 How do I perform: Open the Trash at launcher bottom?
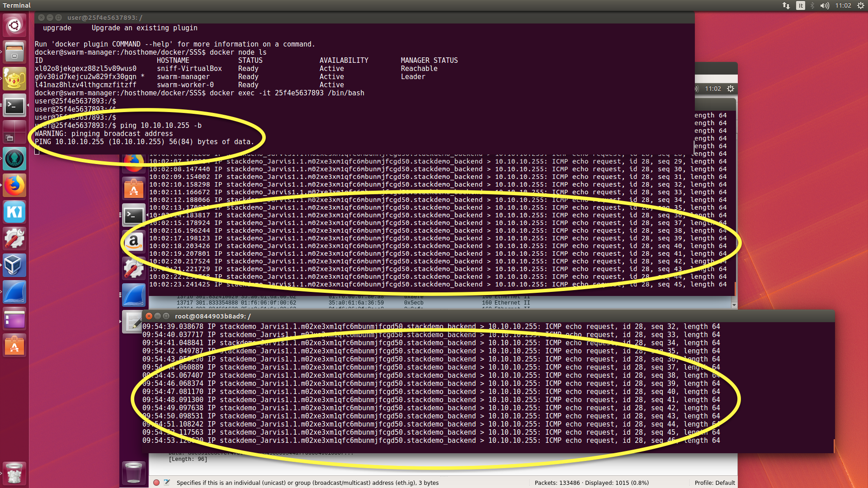[x=14, y=473]
